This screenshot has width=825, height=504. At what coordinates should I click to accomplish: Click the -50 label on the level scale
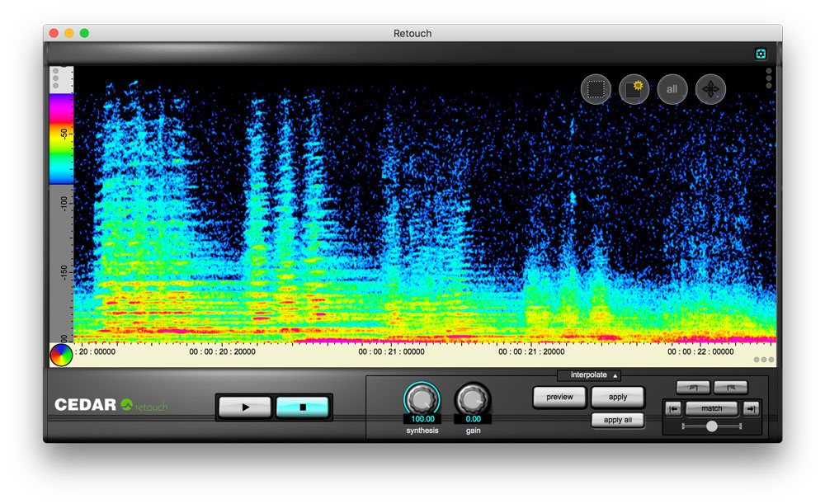[x=64, y=134]
